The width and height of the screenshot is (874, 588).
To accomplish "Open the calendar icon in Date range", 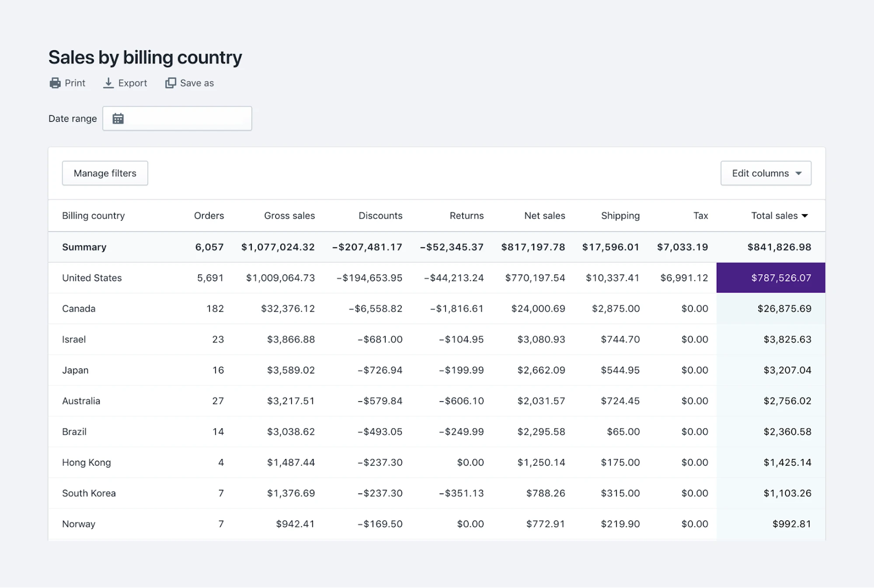I will [x=117, y=118].
